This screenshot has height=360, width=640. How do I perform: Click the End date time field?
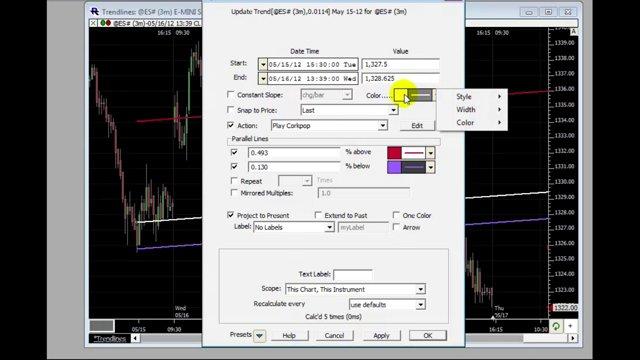coord(313,78)
